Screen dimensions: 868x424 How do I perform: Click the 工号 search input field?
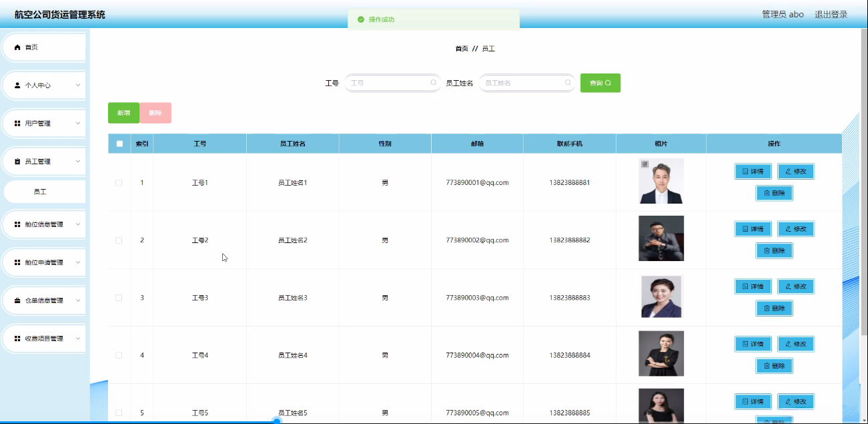point(392,83)
